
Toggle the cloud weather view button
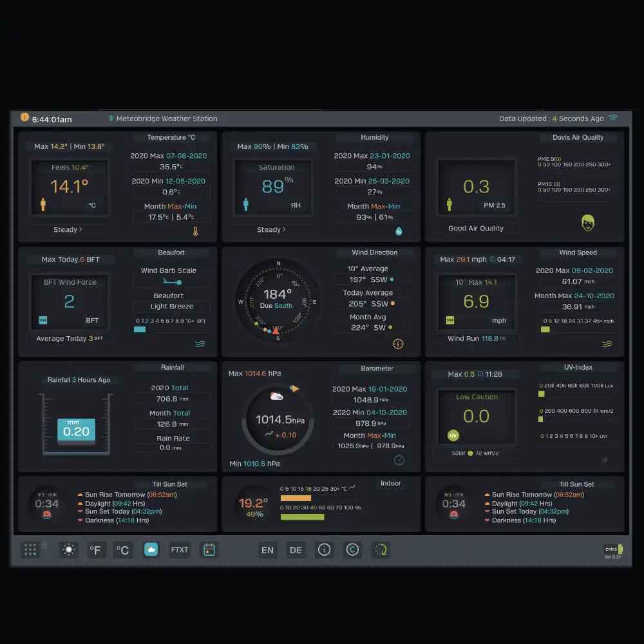(x=151, y=550)
